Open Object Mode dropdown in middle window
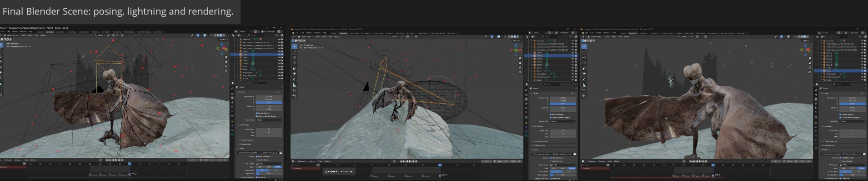 click(305, 36)
